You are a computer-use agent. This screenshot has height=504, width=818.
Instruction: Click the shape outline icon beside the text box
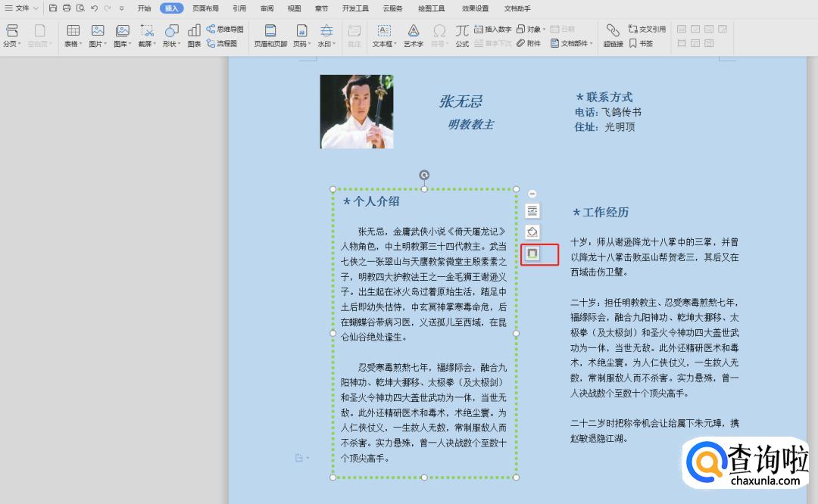[x=532, y=254]
